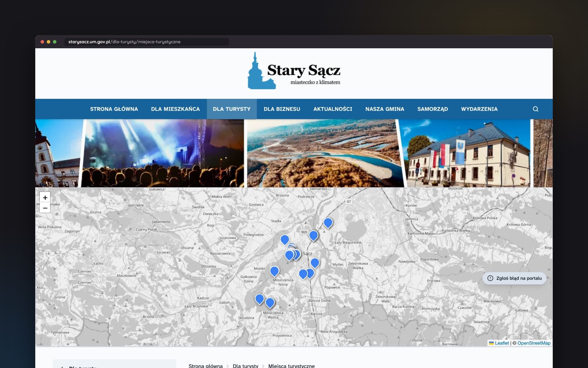This screenshot has height=368, width=588.
Task: Select the marker west of Myślec
Action: click(x=315, y=263)
